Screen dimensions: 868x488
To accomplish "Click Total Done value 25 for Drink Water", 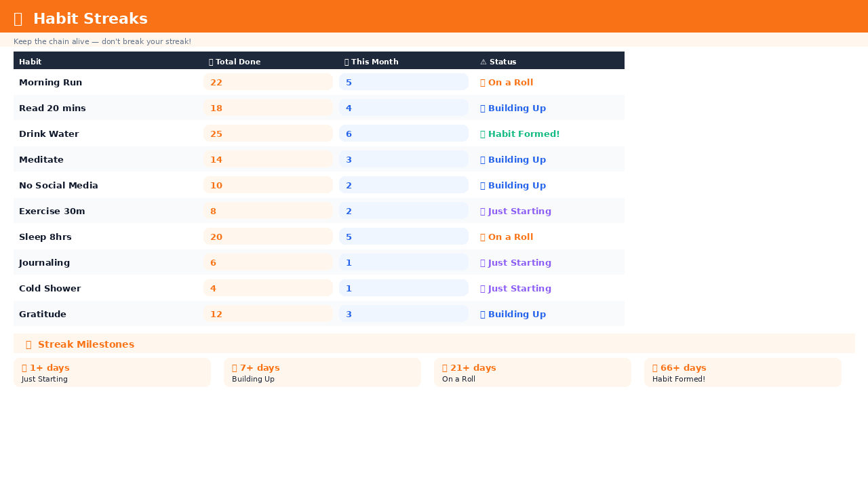I will (x=268, y=134).
